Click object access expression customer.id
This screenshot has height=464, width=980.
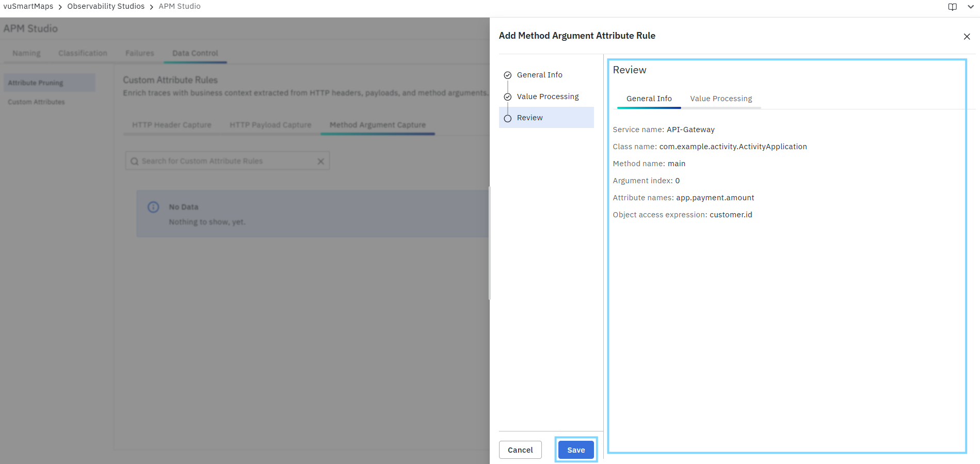pos(731,215)
